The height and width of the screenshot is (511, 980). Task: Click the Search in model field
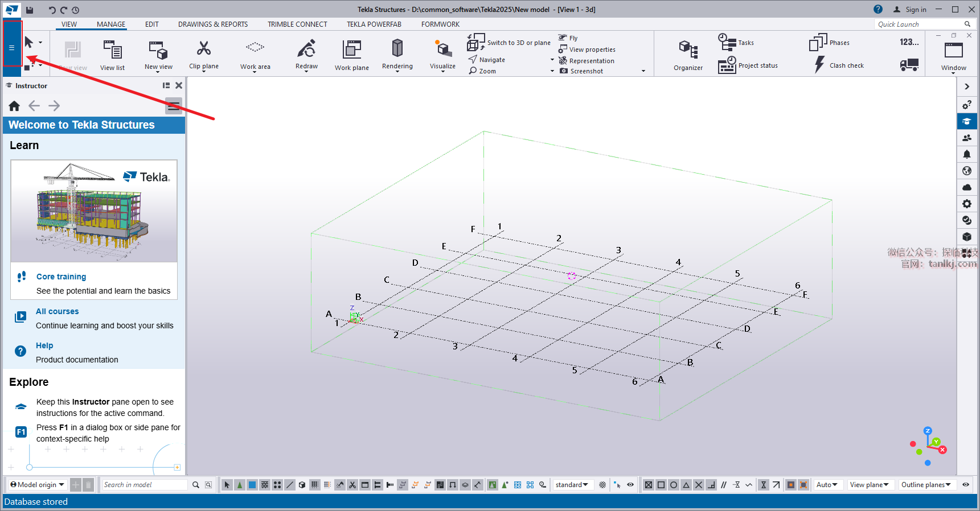(145, 485)
